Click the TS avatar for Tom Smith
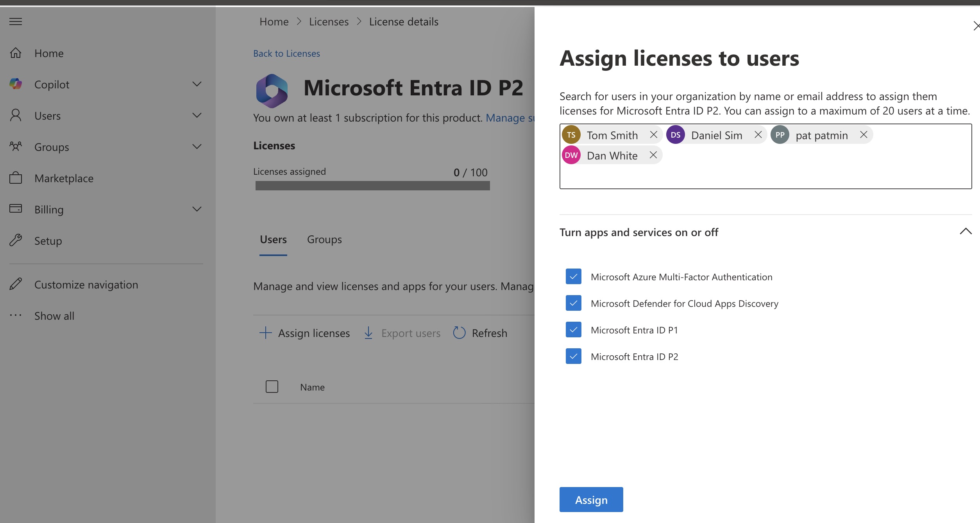The image size is (980, 523). (x=571, y=135)
